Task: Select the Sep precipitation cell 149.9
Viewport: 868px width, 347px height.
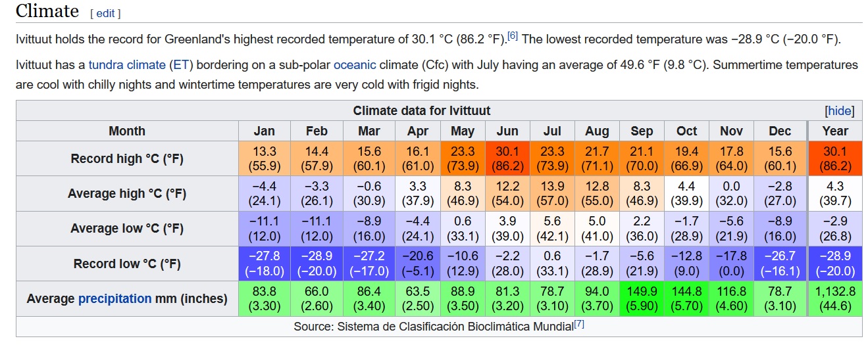Action: click(642, 298)
